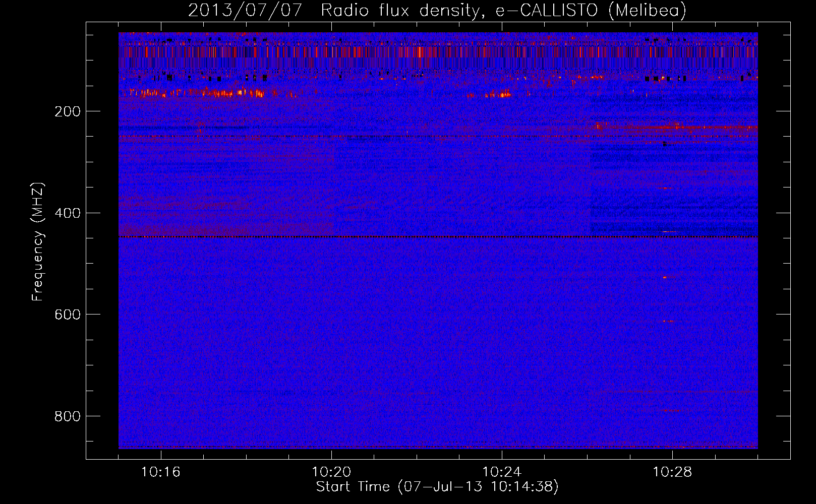Select the 200 MHz frequency label
The image size is (816, 504).
68,111
